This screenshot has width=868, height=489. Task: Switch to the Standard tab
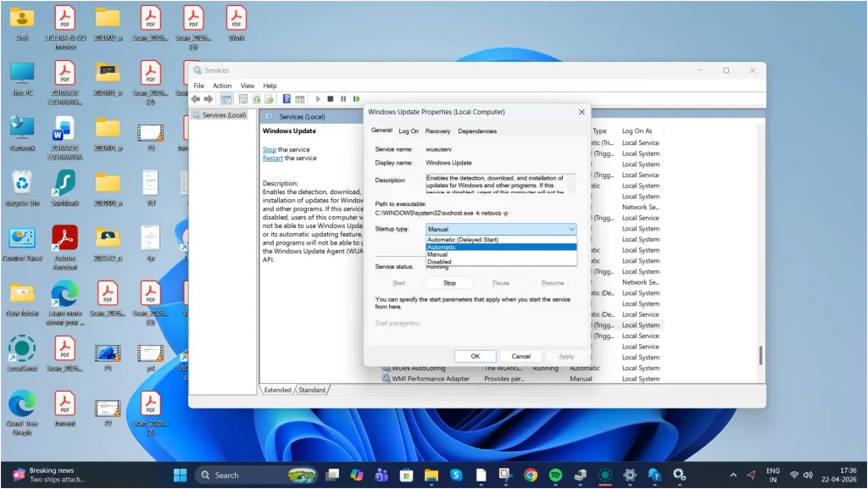pos(313,390)
